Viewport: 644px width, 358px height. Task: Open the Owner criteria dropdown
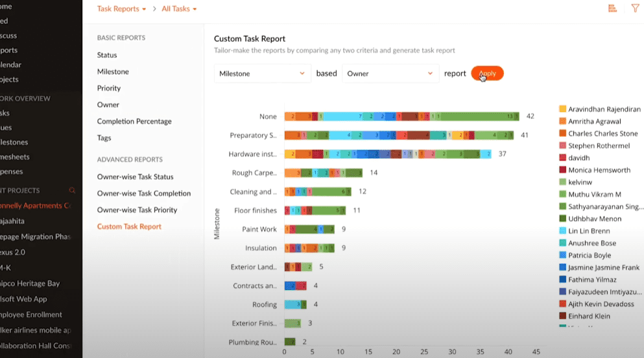[x=390, y=74]
